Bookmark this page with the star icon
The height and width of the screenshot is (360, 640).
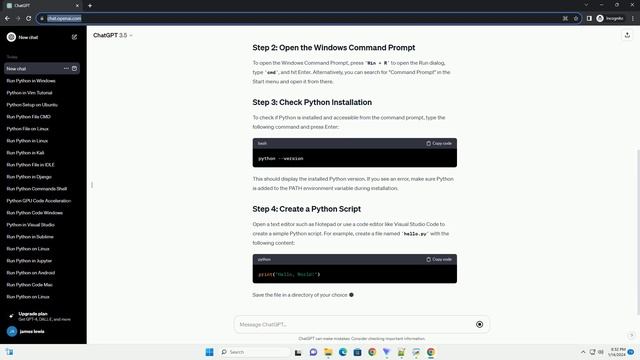[576, 18]
